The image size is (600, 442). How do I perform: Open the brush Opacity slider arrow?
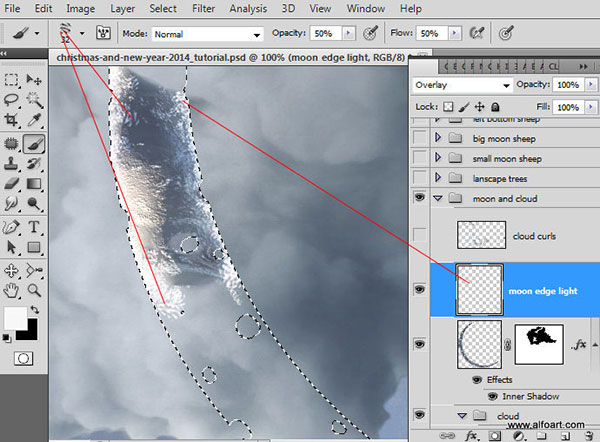[x=348, y=33]
